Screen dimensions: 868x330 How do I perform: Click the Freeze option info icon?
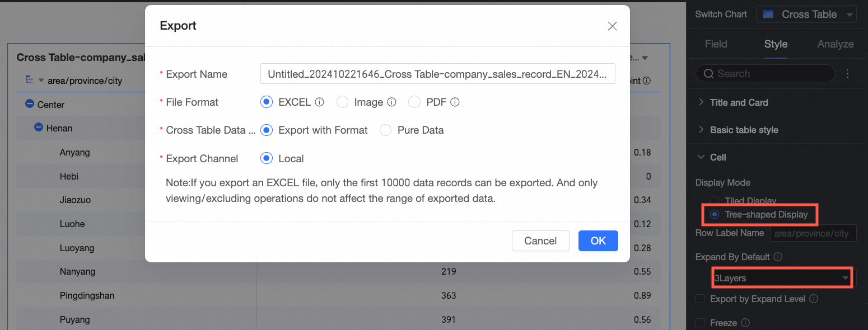[x=745, y=323]
